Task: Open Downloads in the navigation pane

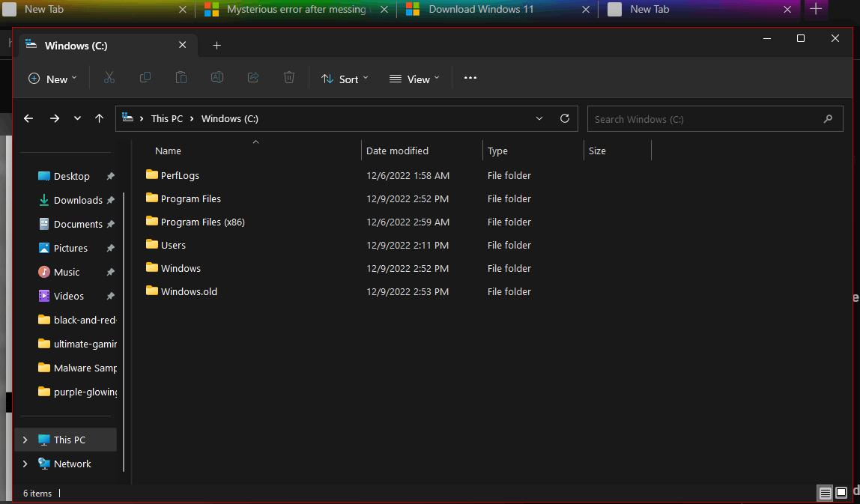Action: coord(78,200)
